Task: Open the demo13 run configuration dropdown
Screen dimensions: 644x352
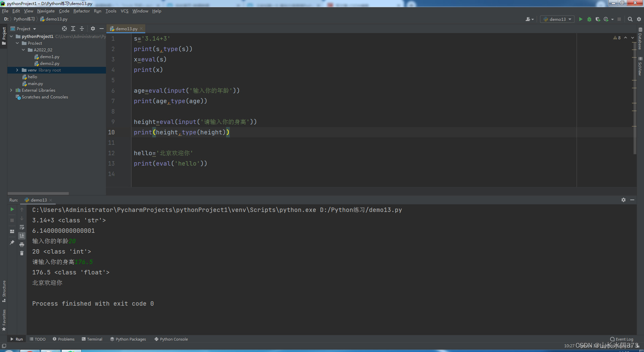Action: tap(557, 19)
